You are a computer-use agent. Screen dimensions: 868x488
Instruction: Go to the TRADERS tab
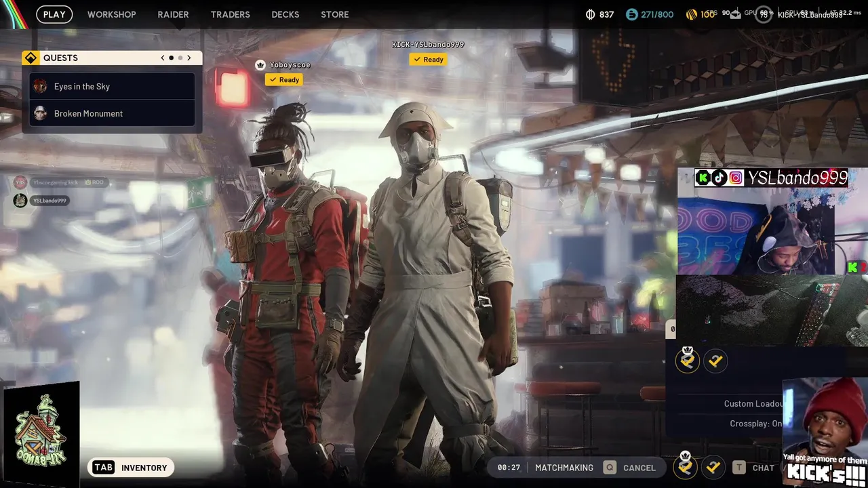[x=230, y=14]
